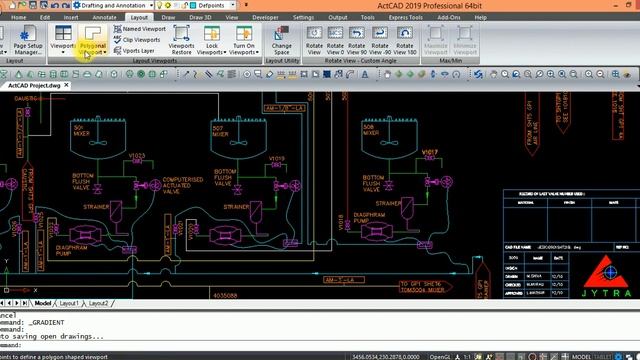
Task: Click into the command line input
Action: coord(320,345)
